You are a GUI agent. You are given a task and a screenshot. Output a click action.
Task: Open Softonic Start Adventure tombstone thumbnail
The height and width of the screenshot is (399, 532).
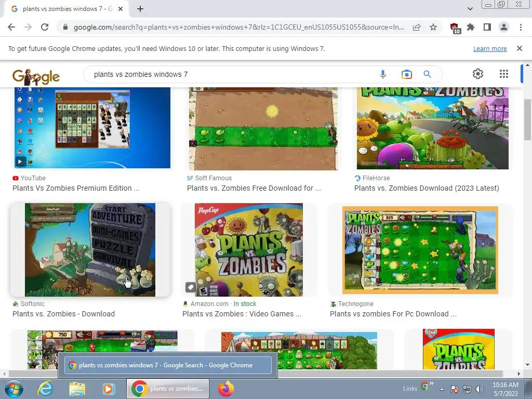pos(90,250)
